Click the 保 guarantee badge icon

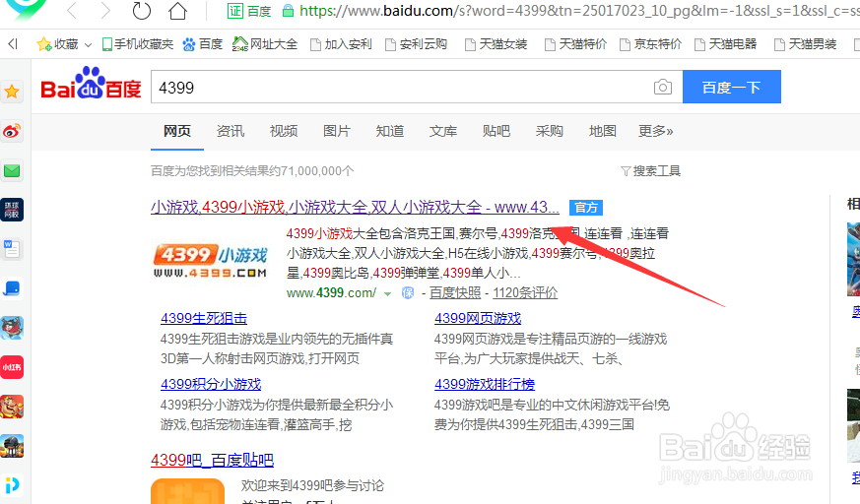408,293
